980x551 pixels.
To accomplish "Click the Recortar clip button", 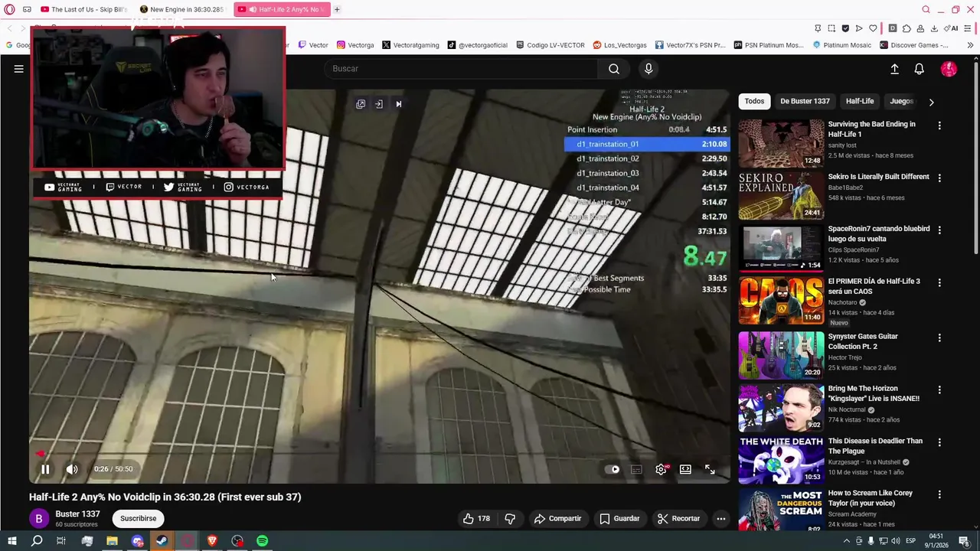I will point(678,519).
